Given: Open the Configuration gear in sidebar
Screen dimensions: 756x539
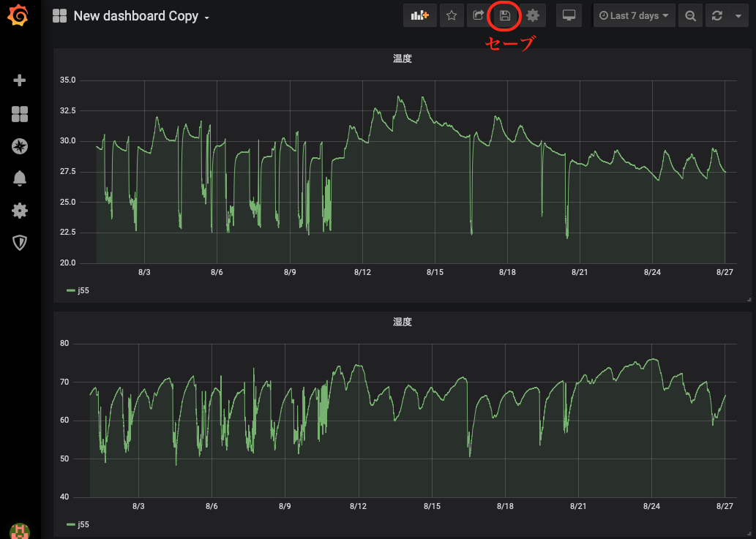Looking at the screenshot, I should point(20,211).
